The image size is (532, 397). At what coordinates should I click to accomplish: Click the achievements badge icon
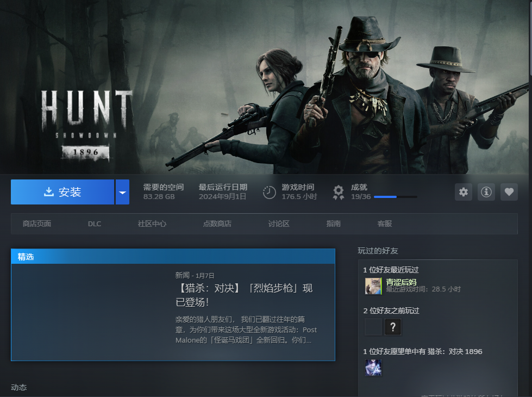tap(339, 192)
